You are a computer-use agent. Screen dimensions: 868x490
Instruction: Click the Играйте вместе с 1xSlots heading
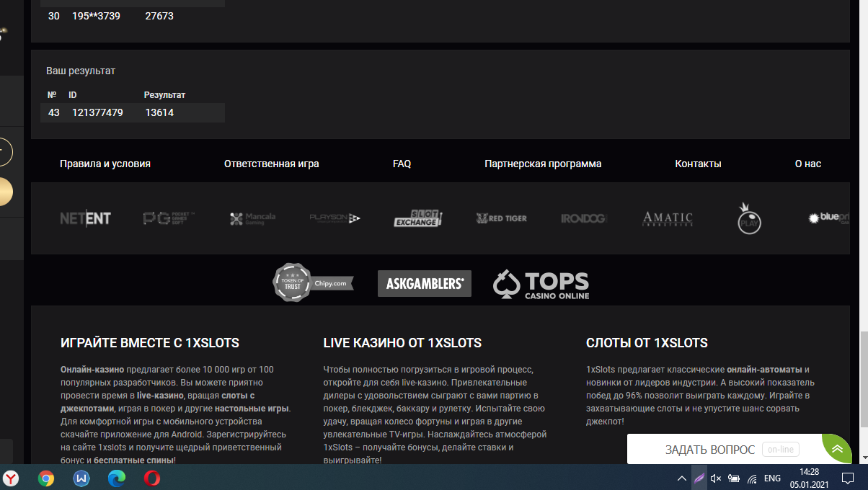pos(150,343)
